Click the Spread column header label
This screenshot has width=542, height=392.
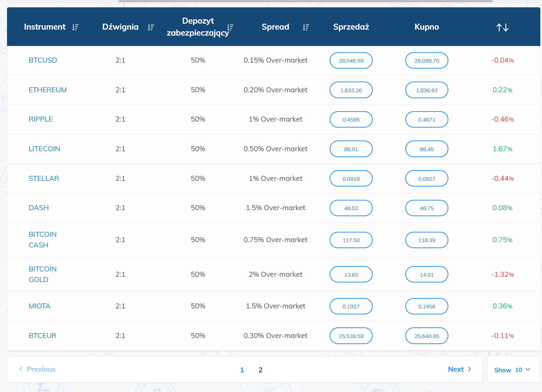(275, 27)
